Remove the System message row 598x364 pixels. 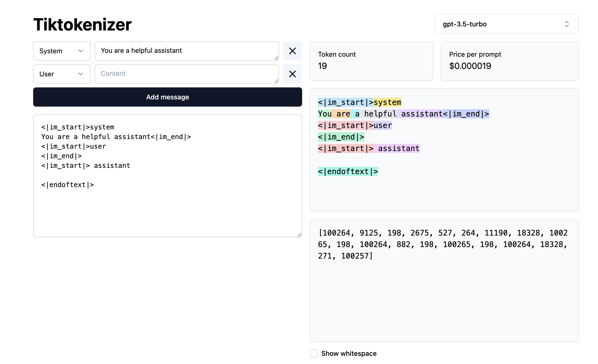[293, 51]
